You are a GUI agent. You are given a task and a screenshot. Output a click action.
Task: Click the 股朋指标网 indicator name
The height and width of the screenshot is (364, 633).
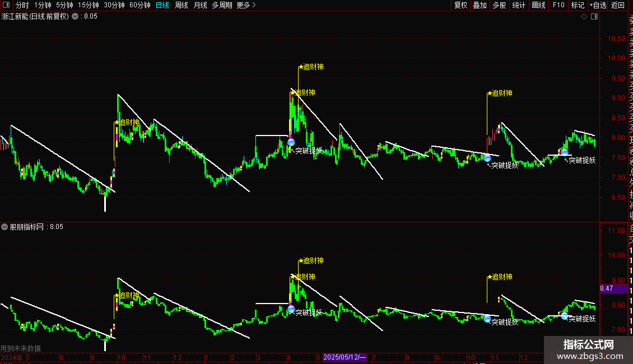coord(27,227)
